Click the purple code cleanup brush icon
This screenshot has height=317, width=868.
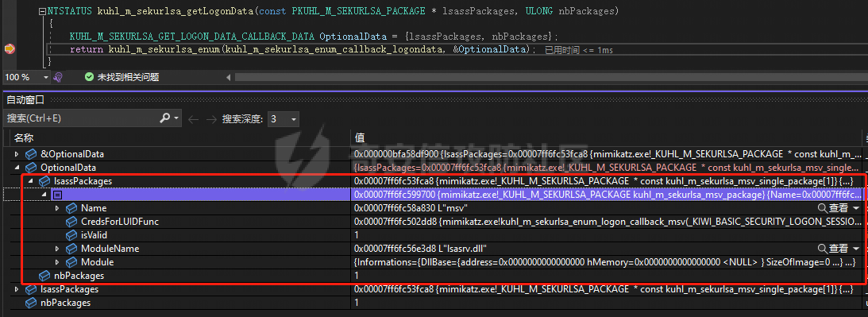(x=57, y=77)
